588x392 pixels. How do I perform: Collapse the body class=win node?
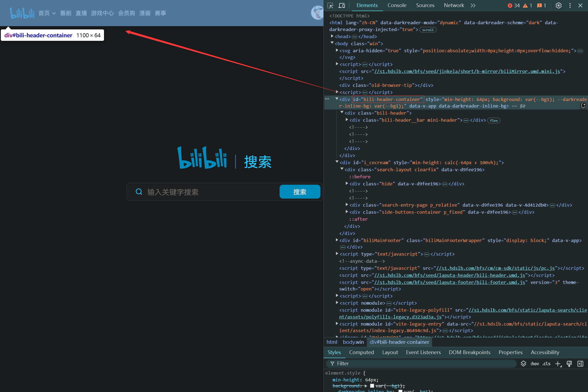coord(332,43)
